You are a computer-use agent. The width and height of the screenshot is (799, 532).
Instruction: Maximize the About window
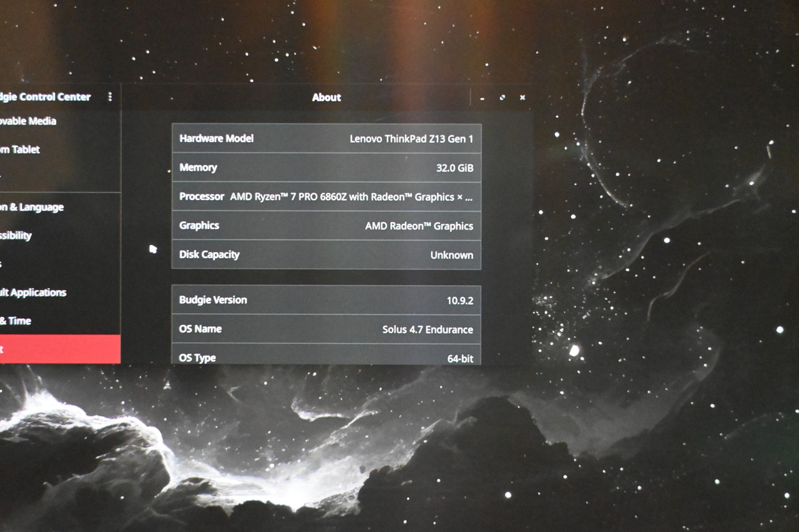pyautogui.click(x=502, y=98)
